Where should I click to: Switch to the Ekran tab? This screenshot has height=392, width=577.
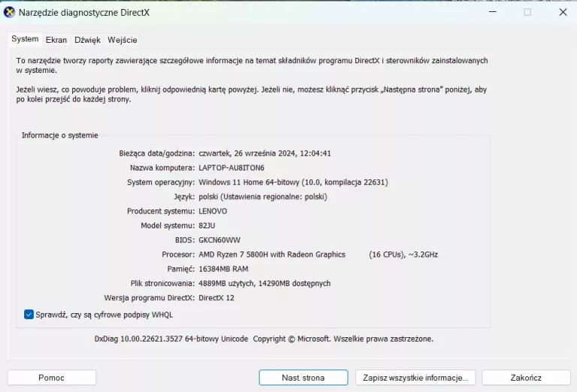56,40
